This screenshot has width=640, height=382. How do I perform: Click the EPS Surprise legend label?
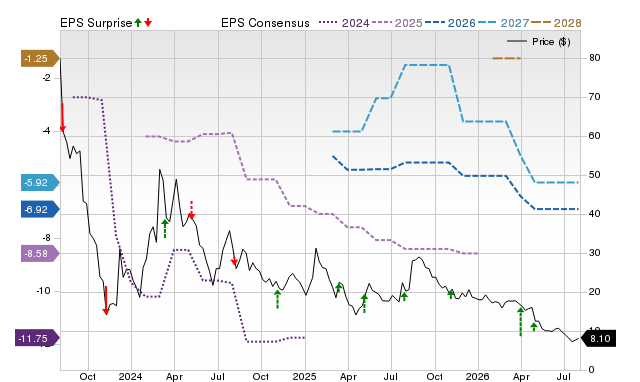pos(96,23)
